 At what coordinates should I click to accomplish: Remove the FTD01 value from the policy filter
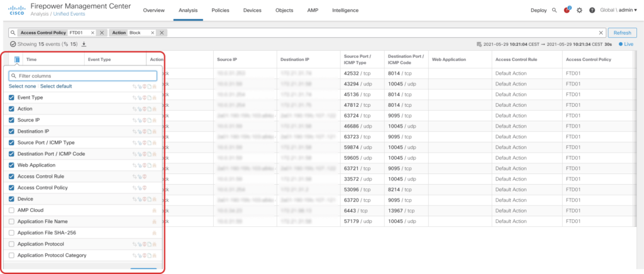click(92, 33)
